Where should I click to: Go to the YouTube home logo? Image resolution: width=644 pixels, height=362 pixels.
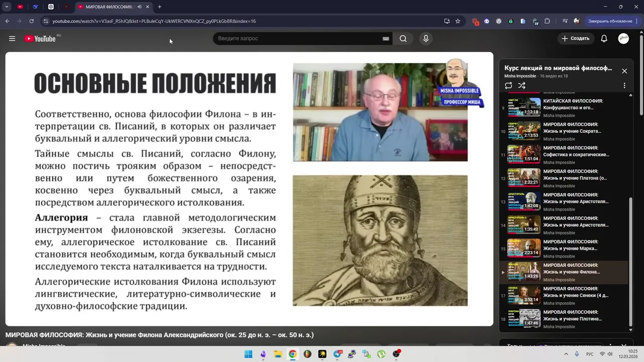coord(40,39)
